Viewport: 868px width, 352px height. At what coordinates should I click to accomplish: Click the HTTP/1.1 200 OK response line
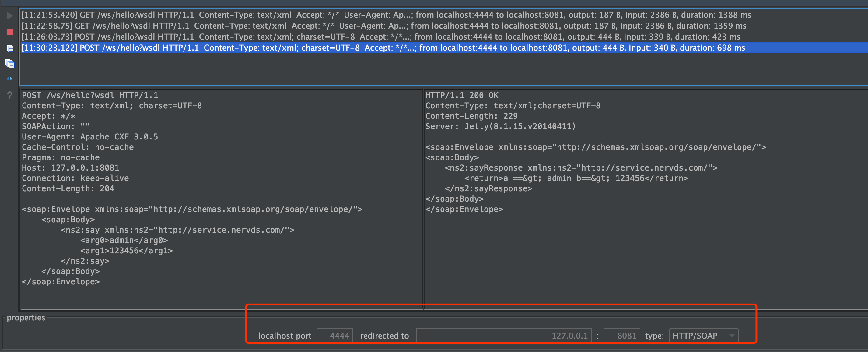click(461, 95)
